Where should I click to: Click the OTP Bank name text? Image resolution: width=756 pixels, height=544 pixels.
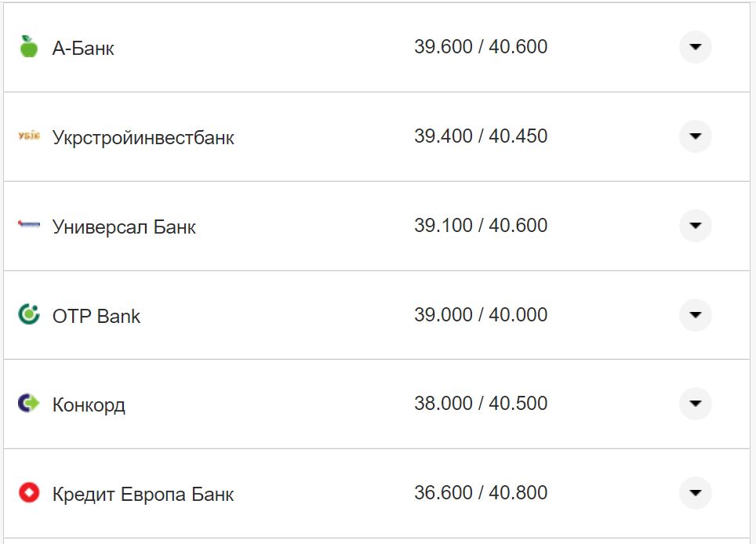coord(96,317)
